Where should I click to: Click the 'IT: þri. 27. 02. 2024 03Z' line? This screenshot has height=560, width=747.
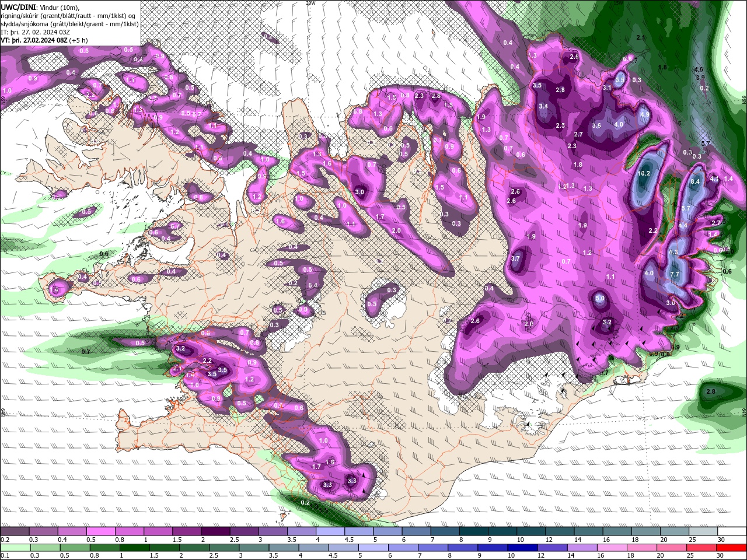34,32
